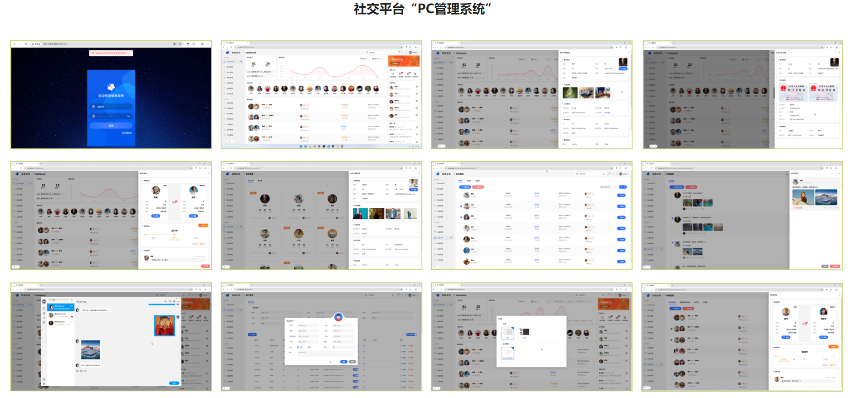Select first tab in identity review list page
The height and width of the screenshot is (398, 868).
[x=461, y=181]
